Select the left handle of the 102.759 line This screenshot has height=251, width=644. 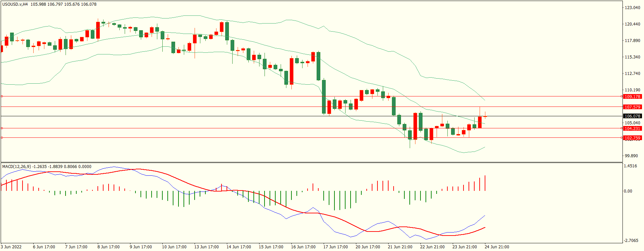click(2, 138)
